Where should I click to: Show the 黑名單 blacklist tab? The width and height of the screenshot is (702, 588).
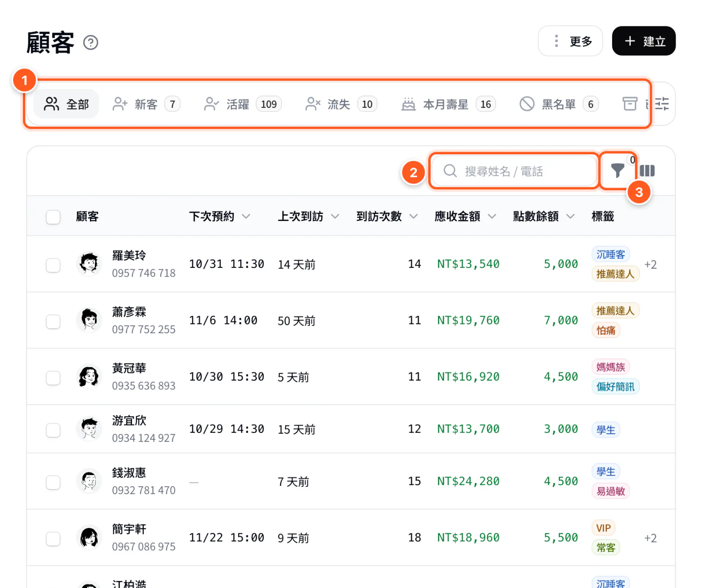tap(559, 104)
